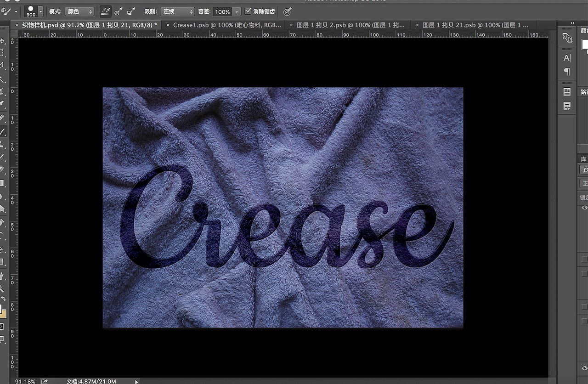Open the brush preset picker sized 900

point(34,11)
